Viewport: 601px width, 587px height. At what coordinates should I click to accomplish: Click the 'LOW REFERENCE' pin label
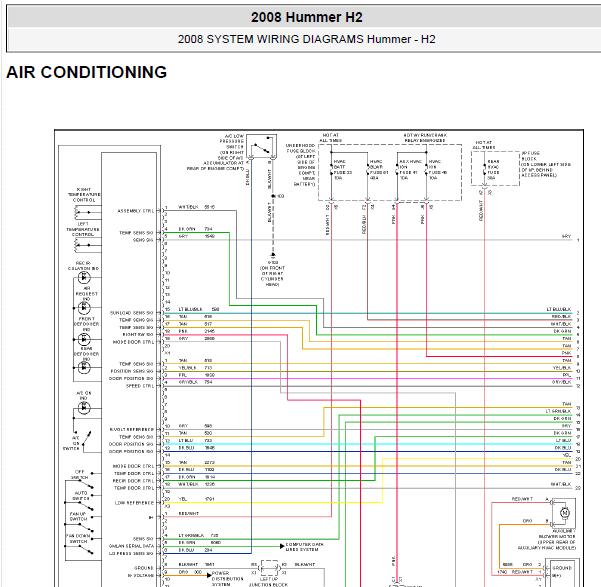[x=135, y=503]
